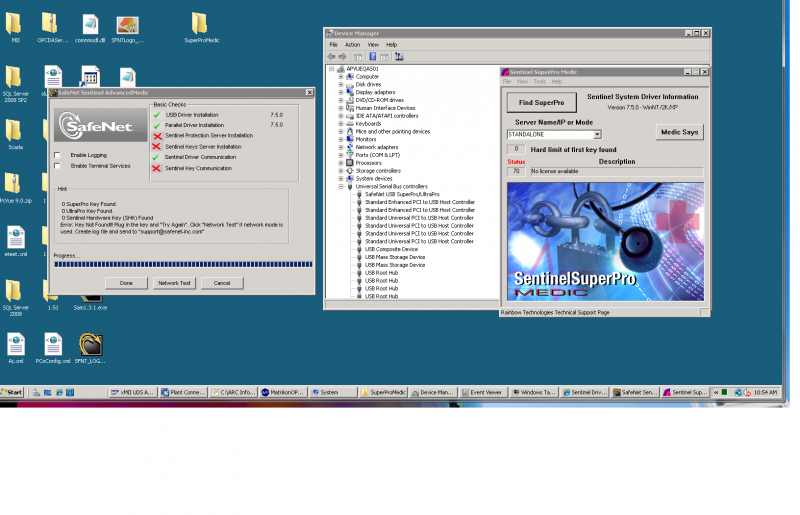Viewport: 800px width, 515px height.
Task: Expand the Ports (COM & LPT) node
Action: (x=341, y=155)
